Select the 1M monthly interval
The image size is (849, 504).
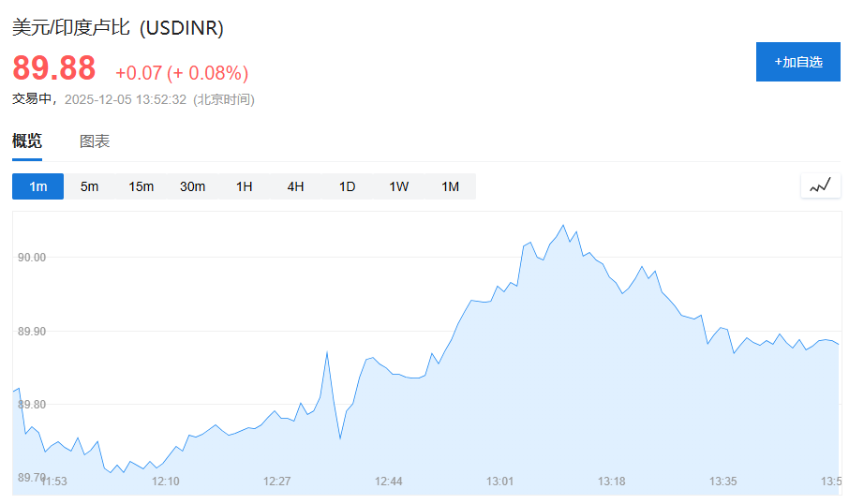(x=450, y=186)
